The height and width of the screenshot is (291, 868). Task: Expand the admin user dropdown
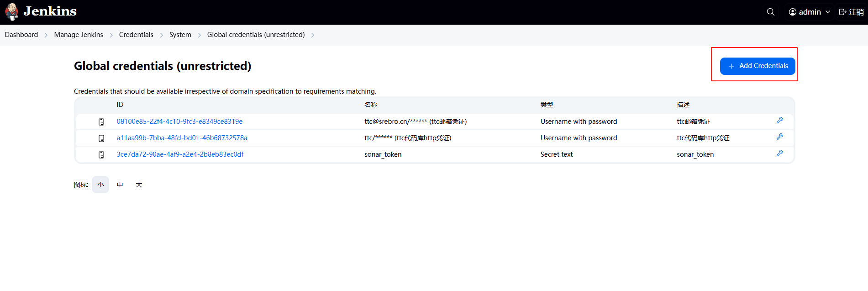[827, 12]
